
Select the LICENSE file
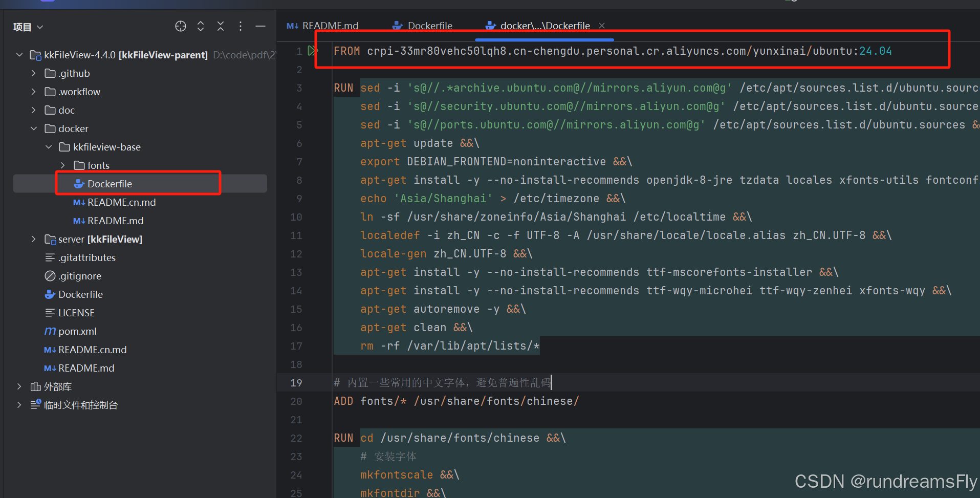pyautogui.click(x=76, y=313)
